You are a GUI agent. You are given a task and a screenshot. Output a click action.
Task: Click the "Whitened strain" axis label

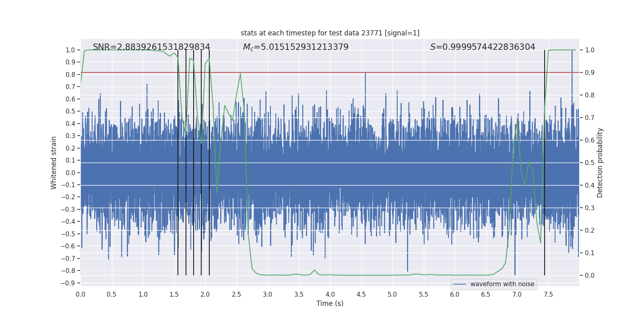[54, 163]
